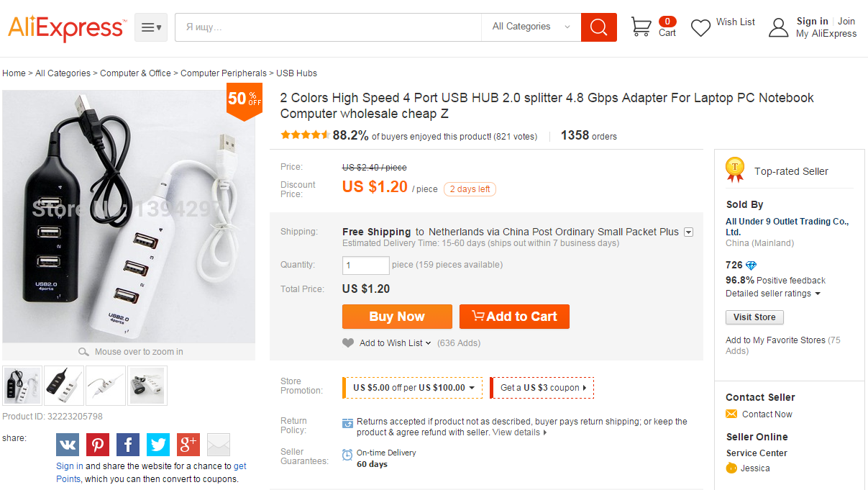The height and width of the screenshot is (490, 868).
Task: Share product on Facebook icon
Action: 128,445
